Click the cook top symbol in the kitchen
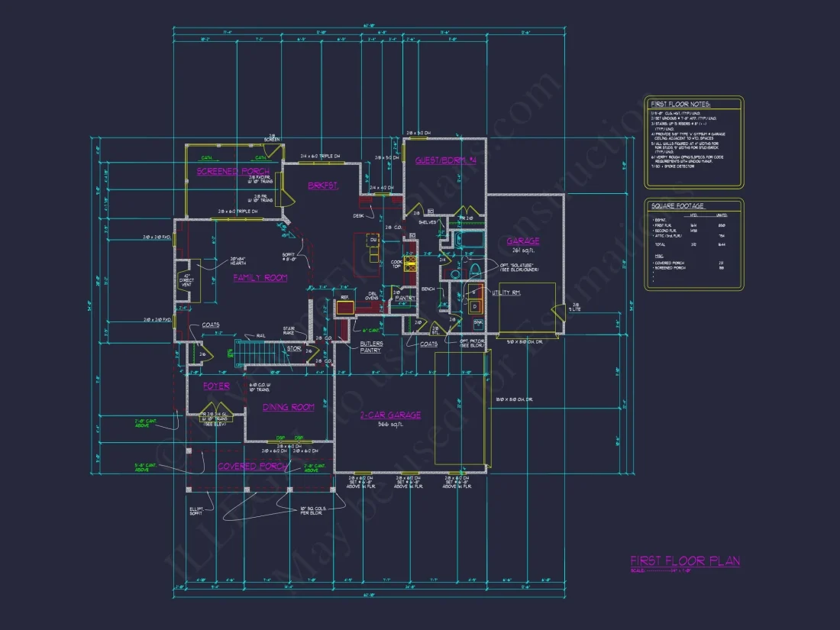 (x=411, y=263)
